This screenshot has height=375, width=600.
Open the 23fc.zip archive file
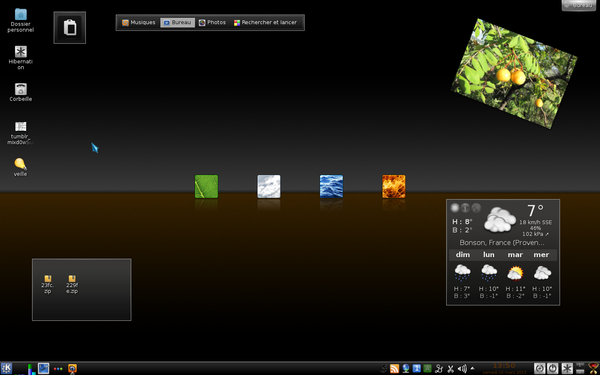(48, 284)
